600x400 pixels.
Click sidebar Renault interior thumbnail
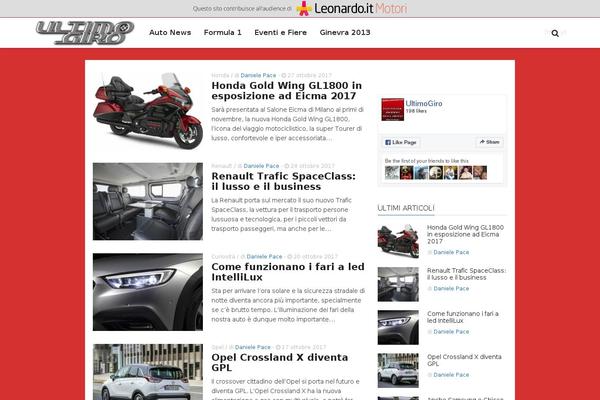tap(398, 284)
